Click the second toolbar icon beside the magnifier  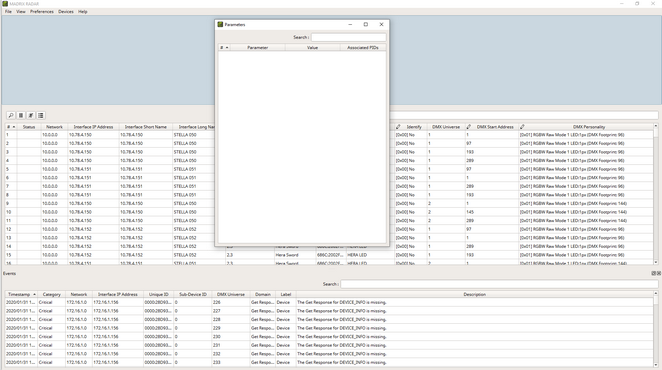click(21, 115)
